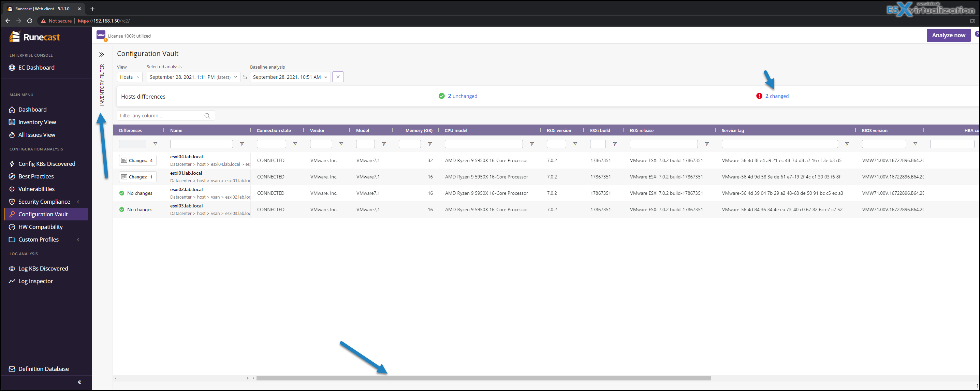Sort by the ESXi build column header

pos(600,130)
